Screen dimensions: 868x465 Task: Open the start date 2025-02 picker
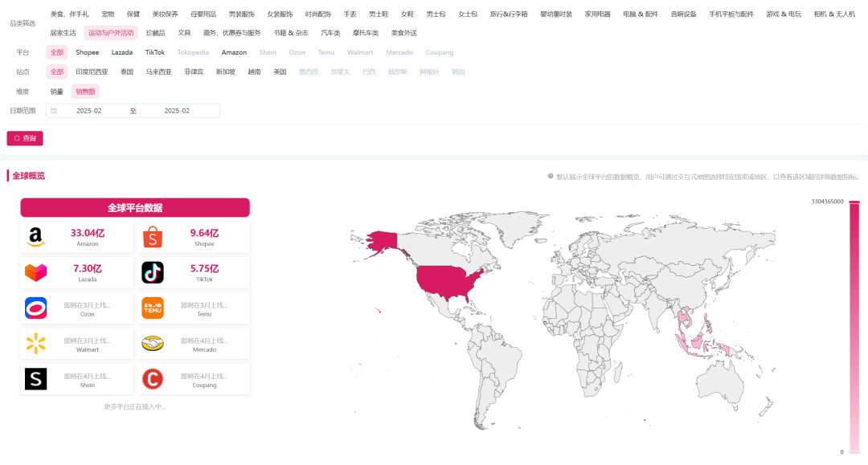89,111
